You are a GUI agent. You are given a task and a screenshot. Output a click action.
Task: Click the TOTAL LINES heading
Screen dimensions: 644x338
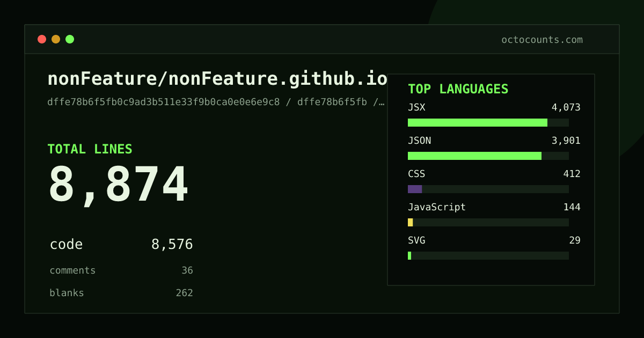[x=90, y=149]
